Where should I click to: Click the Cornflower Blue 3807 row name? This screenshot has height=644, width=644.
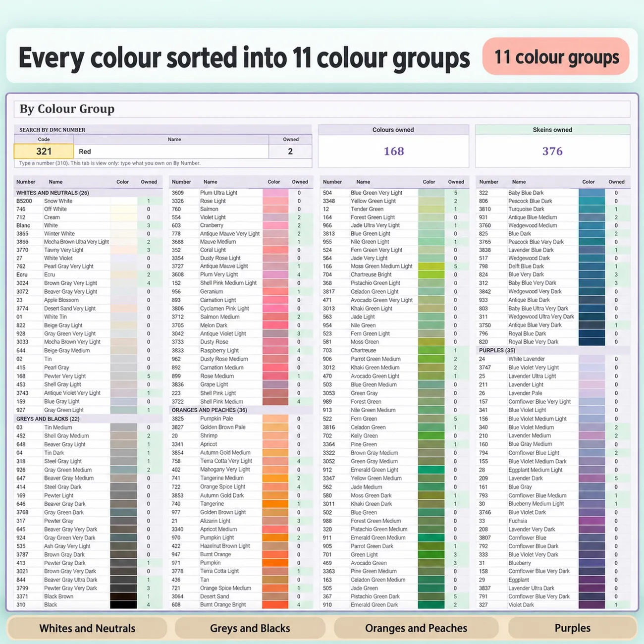527,538
